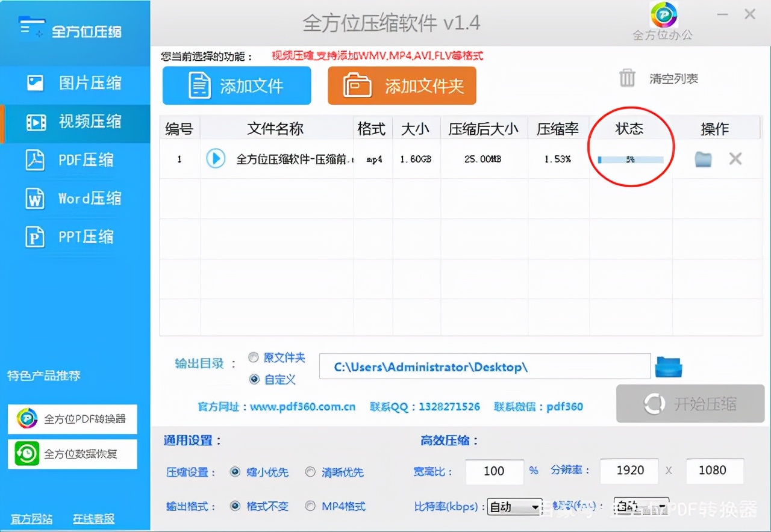Screen dimensions: 771x532
Task: Click the aspect ratio field showing 100
Action: 495,471
